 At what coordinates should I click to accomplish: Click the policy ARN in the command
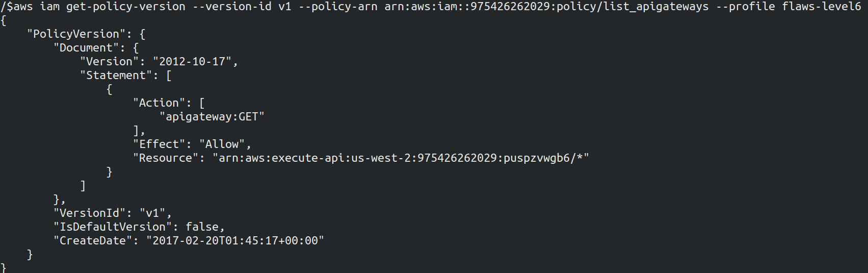coord(546,7)
